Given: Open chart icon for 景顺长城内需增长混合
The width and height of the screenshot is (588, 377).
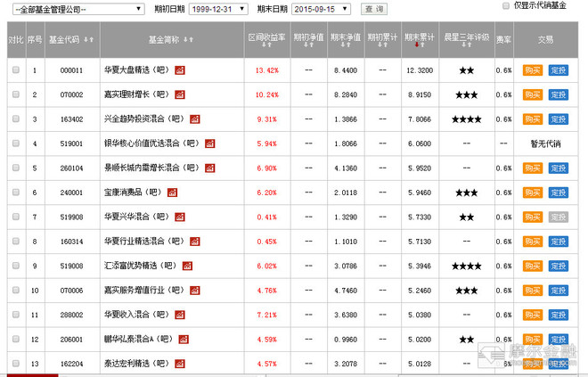Looking at the screenshot, I should [210, 168].
